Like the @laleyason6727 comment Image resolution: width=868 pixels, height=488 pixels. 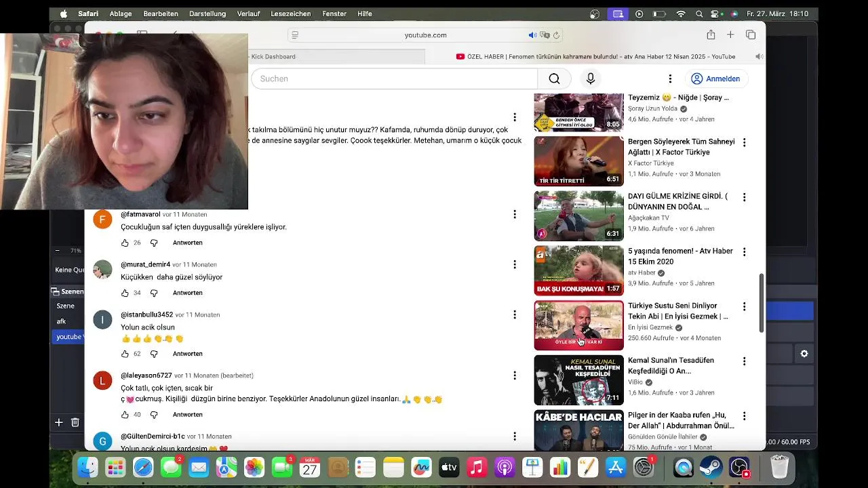[125, 415]
